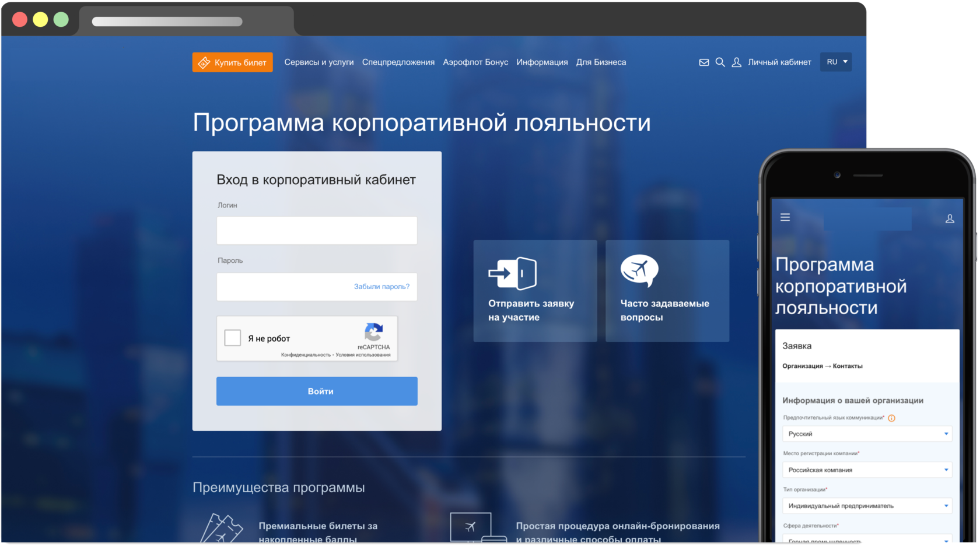Image resolution: width=980 pixels, height=545 pixels.
Task: Open the Часто задаваемые вопросы text link
Action: click(665, 310)
